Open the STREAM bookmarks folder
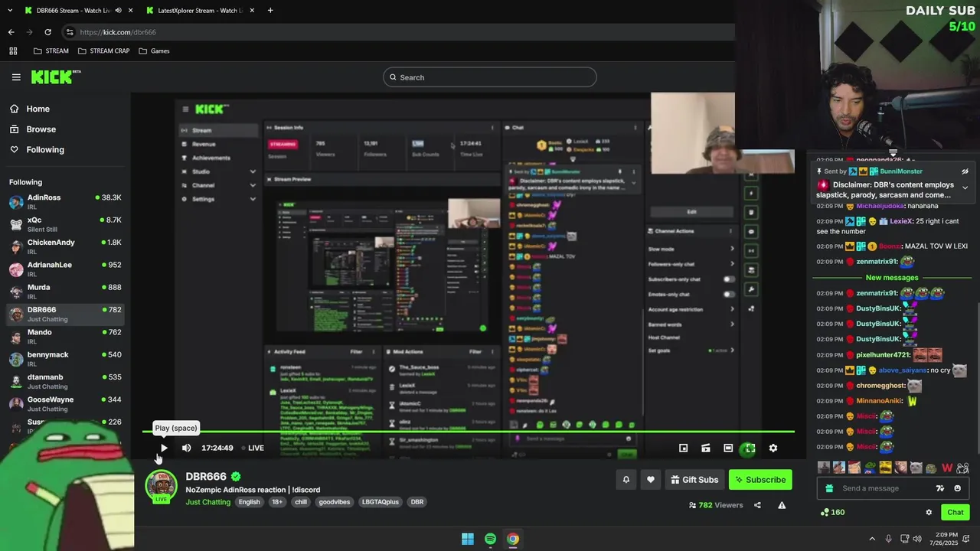The image size is (980, 551). click(x=51, y=51)
